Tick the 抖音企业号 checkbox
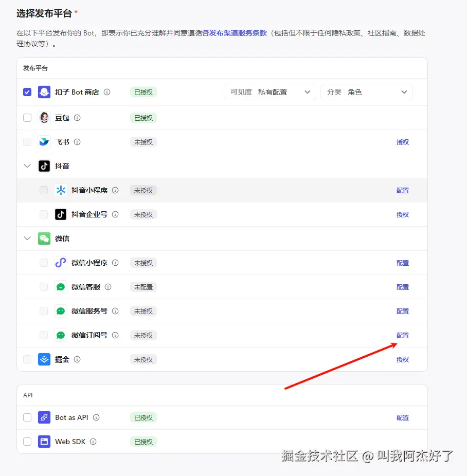The width and height of the screenshot is (467, 476). (x=44, y=214)
